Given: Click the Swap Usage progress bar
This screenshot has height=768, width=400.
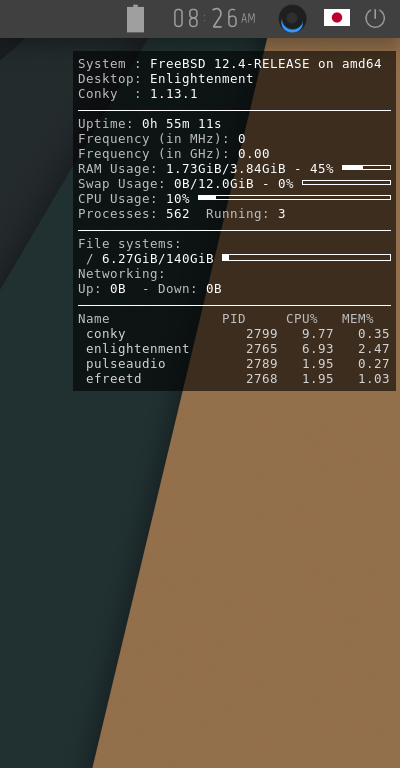Looking at the screenshot, I should (346, 183).
